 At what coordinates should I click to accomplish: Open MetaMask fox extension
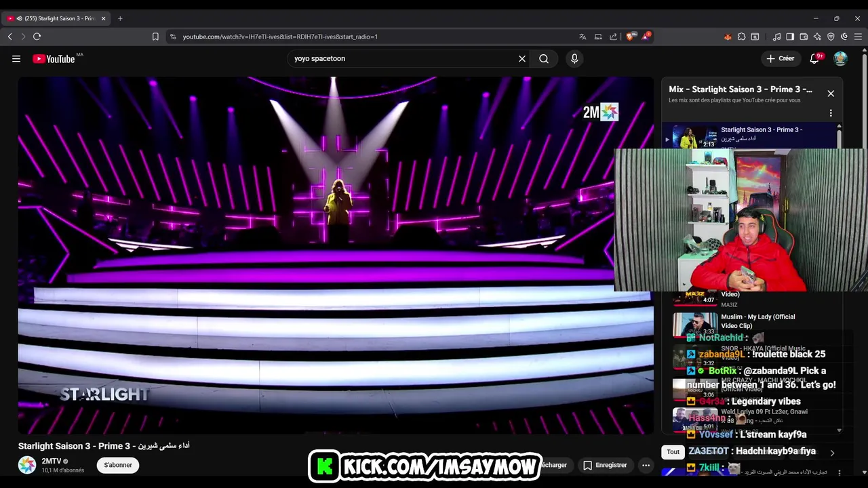coord(728,37)
